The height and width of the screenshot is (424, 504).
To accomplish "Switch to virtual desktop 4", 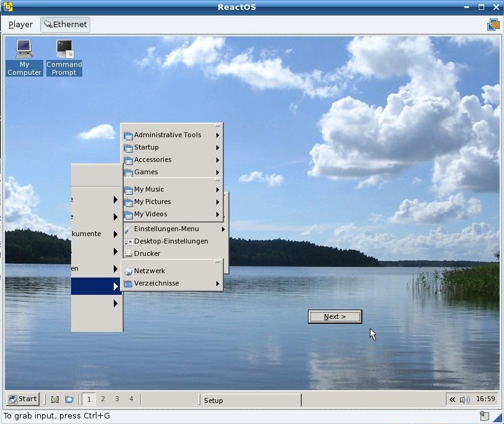I will click(131, 399).
